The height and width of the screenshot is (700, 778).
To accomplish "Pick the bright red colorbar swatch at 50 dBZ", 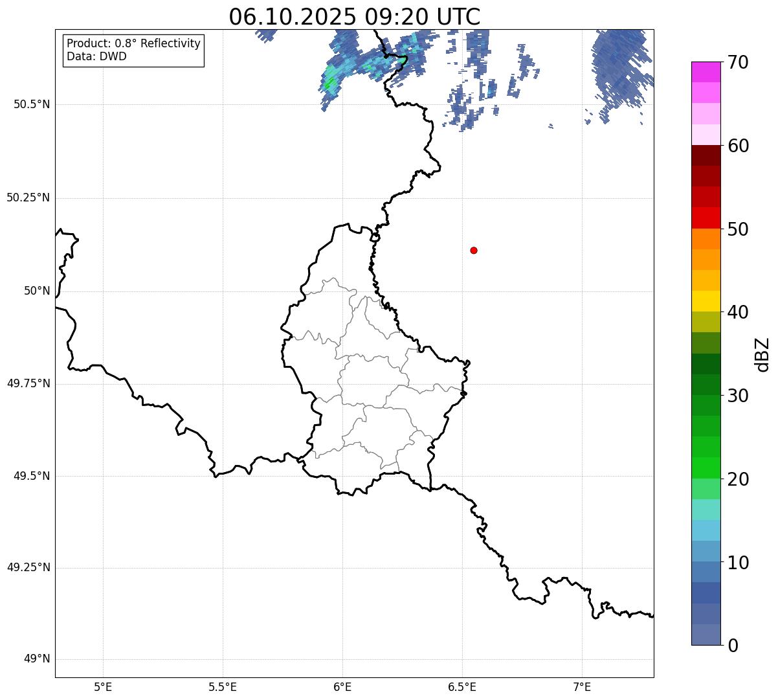I will pos(706,218).
